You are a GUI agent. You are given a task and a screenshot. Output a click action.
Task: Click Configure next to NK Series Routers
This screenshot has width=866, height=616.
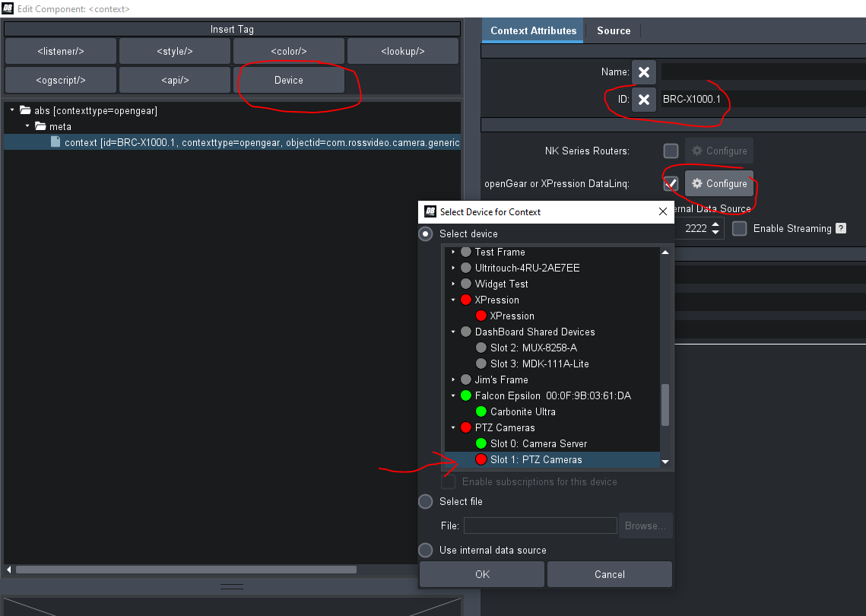tap(719, 151)
